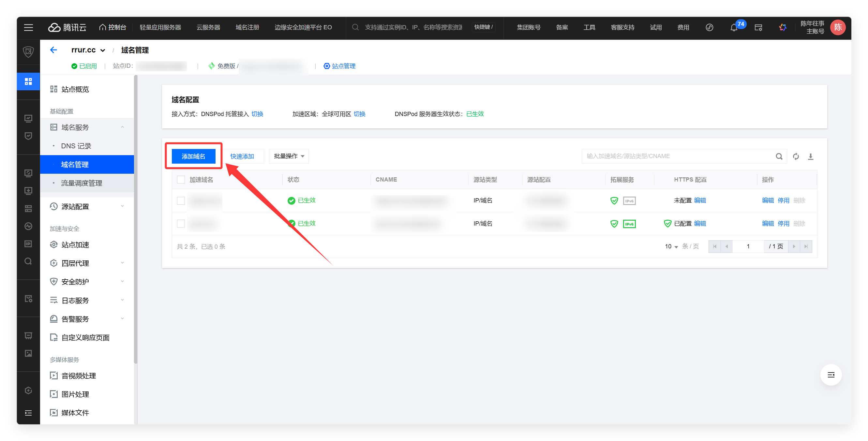Click the colorful assistant icon in top bar
This screenshot has height=441, width=868.
pos(783,28)
